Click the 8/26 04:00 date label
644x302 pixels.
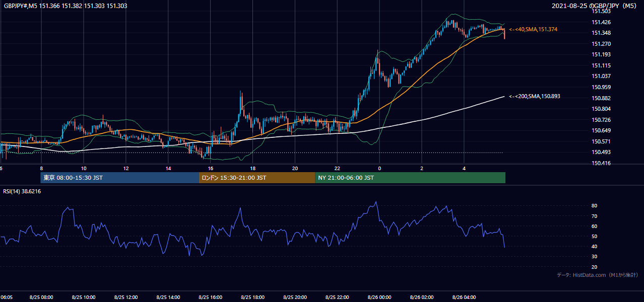(464, 297)
